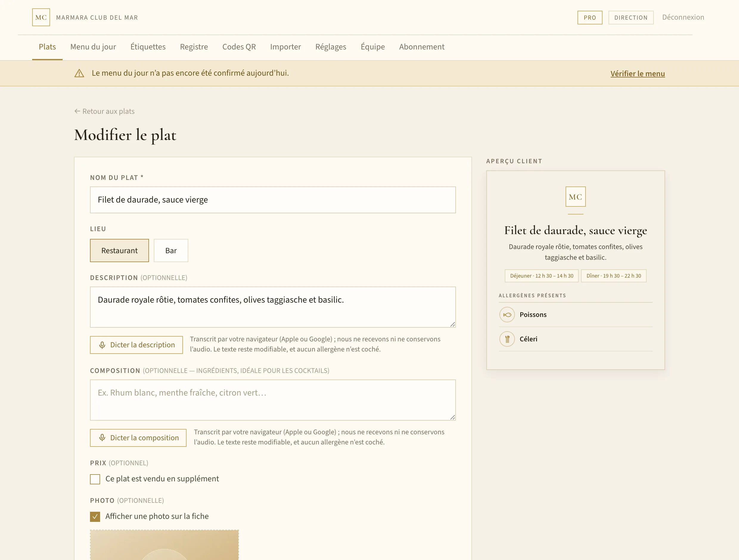739x560 pixels.
Task: Click the warning triangle icon in the banner
Action: 79,73
